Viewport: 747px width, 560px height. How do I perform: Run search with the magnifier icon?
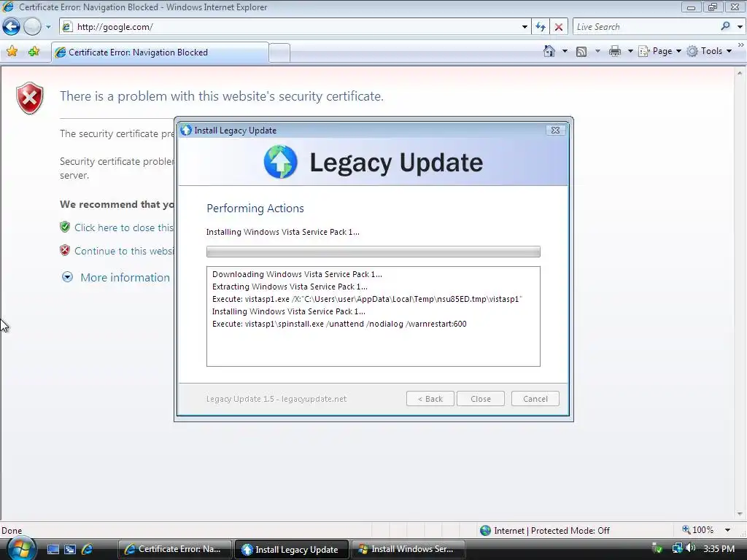(x=725, y=27)
